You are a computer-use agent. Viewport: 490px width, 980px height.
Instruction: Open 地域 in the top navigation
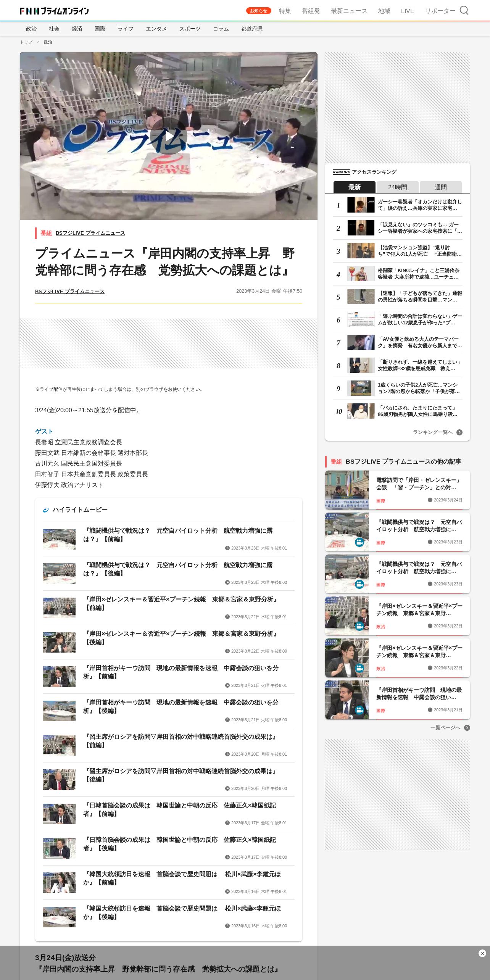384,11
